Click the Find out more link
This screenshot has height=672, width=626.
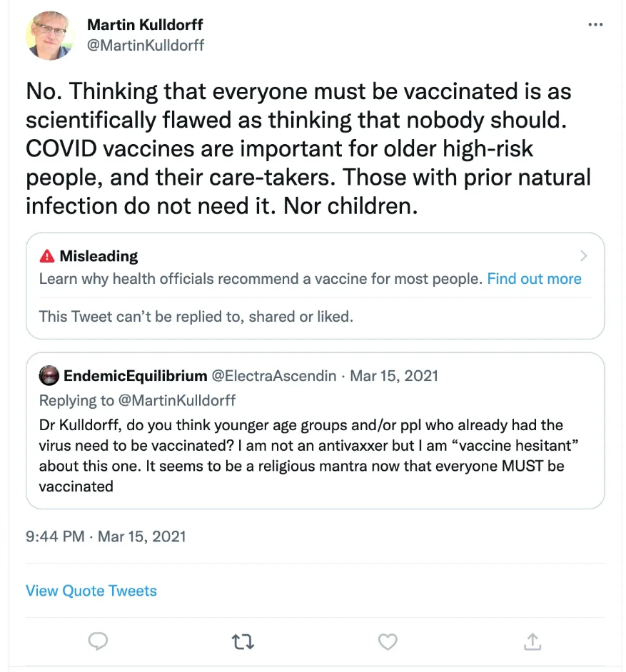tap(534, 278)
